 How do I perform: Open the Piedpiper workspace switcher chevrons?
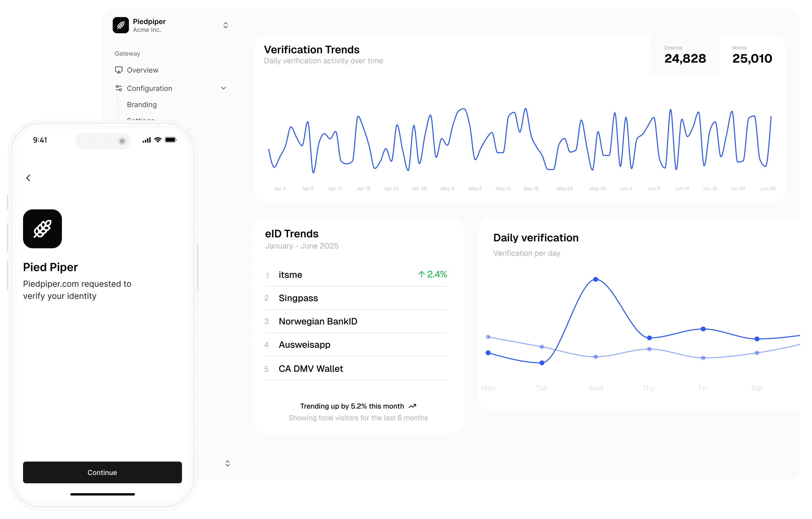226,25
